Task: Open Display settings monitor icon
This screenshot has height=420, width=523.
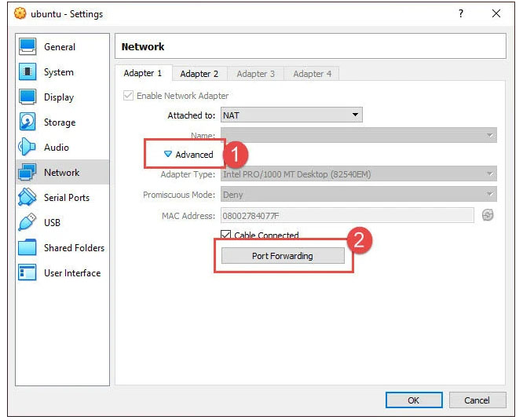Action: coord(27,97)
